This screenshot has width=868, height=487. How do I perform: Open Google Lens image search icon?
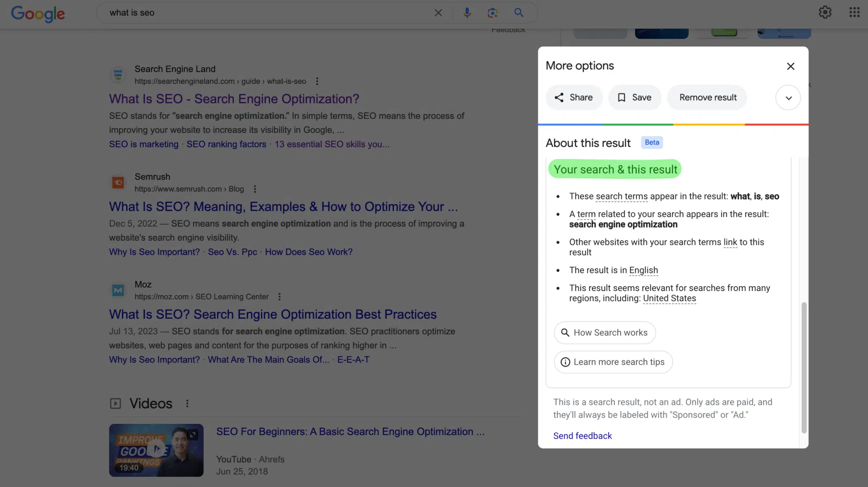click(x=492, y=13)
